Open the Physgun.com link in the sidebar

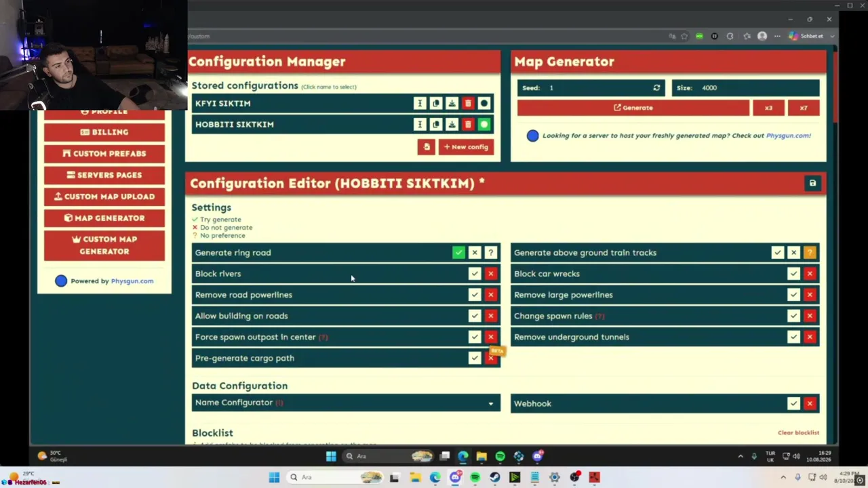point(132,281)
